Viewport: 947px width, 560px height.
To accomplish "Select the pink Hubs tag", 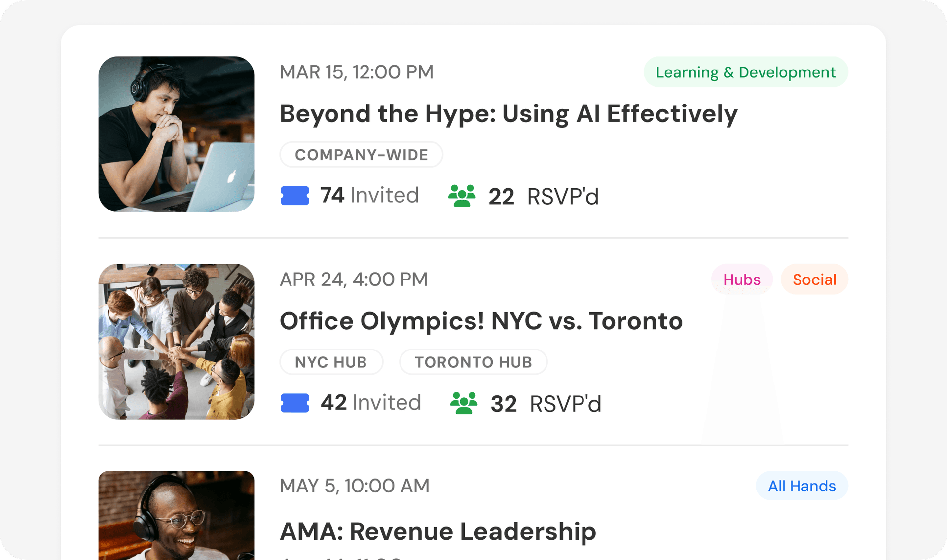I will [x=742, y=280].
